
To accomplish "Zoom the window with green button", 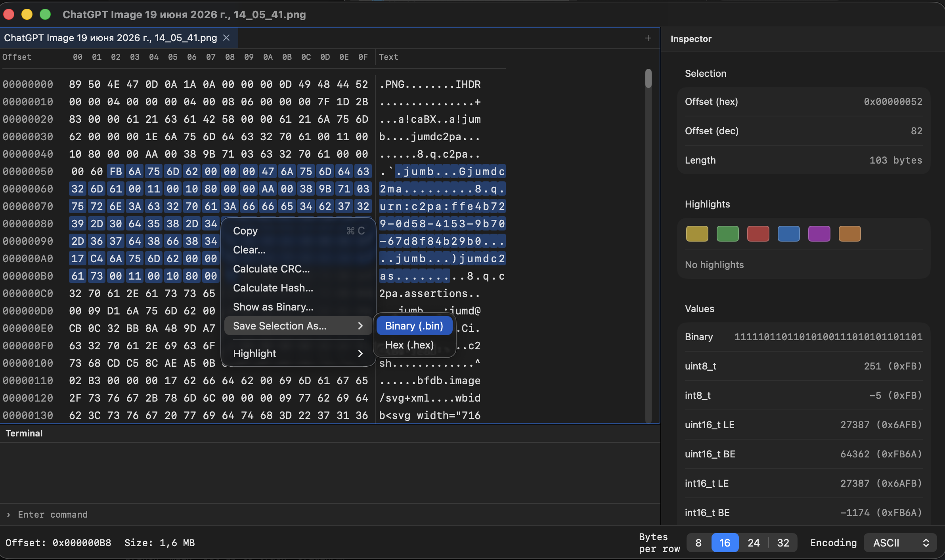I will tap(45, 15).
